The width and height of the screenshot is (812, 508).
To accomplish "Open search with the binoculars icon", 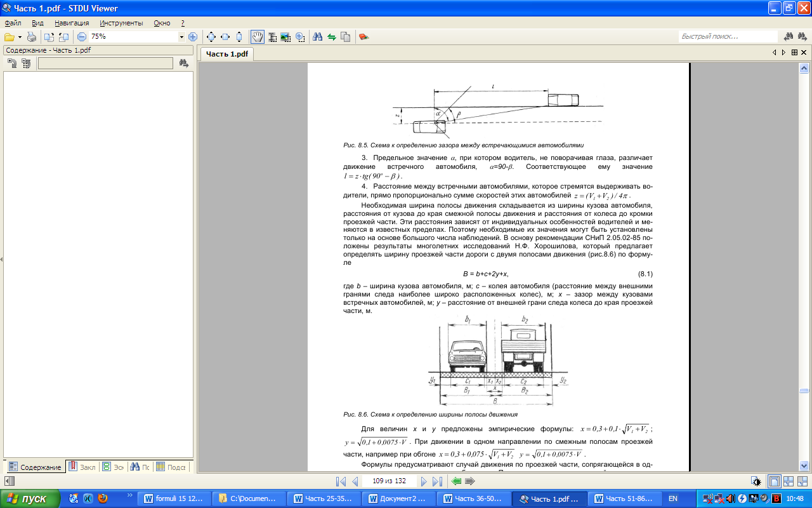I will point(317,37).
